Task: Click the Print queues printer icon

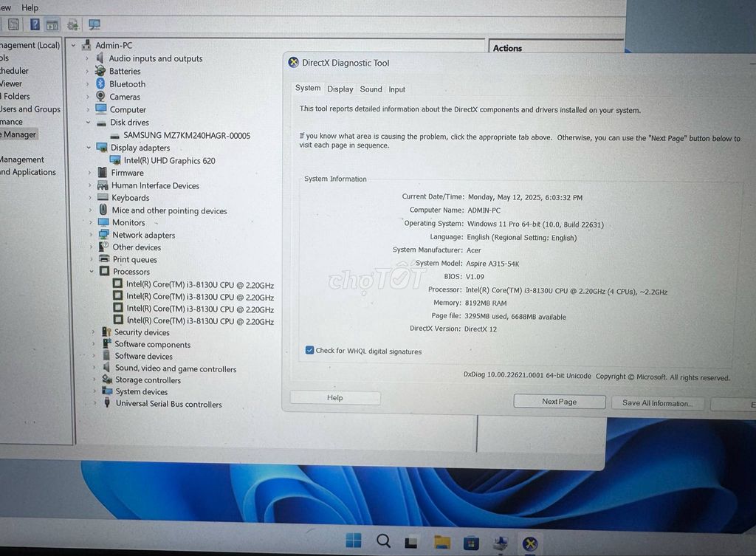Action: pyautogui.click(x=104, y=259)
